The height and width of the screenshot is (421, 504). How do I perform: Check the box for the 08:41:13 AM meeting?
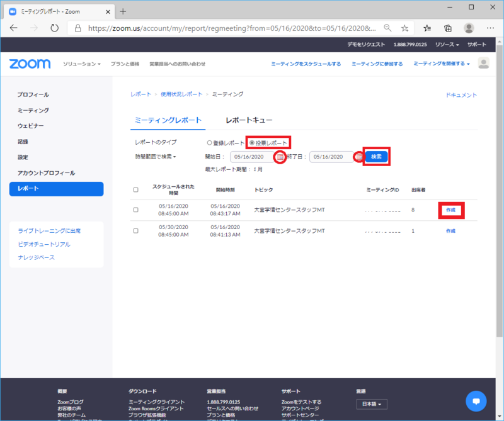click(x=136, y=231)
